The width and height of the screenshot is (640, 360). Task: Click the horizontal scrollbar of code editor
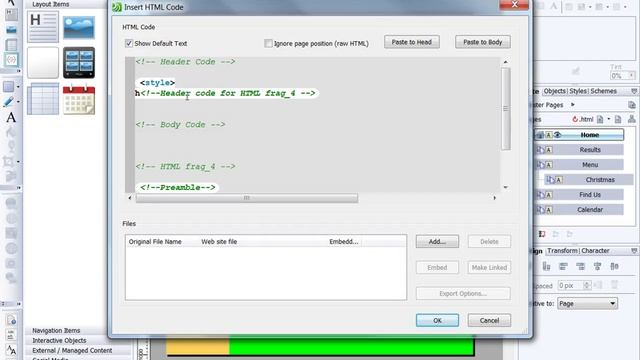click(x=247, y=198)
